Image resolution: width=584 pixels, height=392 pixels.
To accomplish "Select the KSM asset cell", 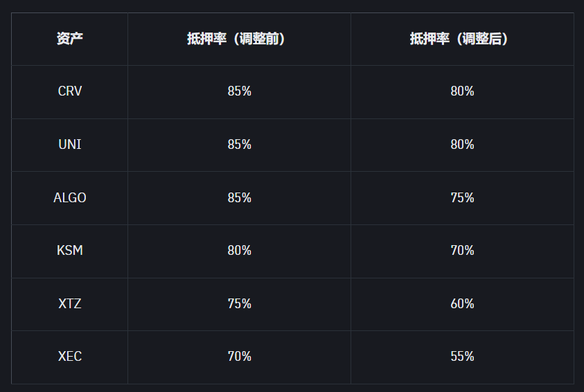I will pos(70,251).
